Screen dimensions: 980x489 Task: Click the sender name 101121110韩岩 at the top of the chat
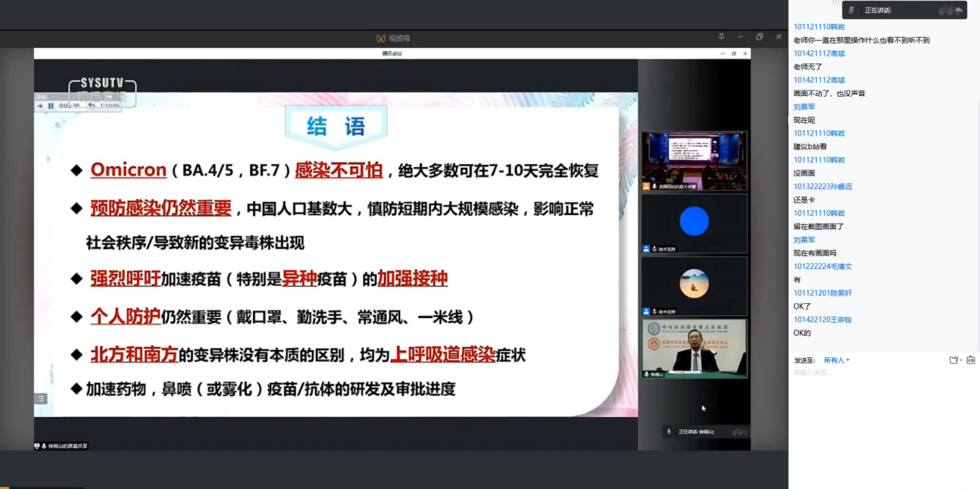(819, 27)
